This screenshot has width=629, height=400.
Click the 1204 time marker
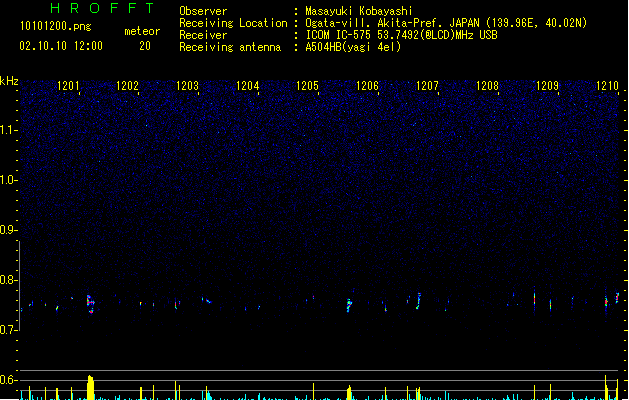click(248, 86)
